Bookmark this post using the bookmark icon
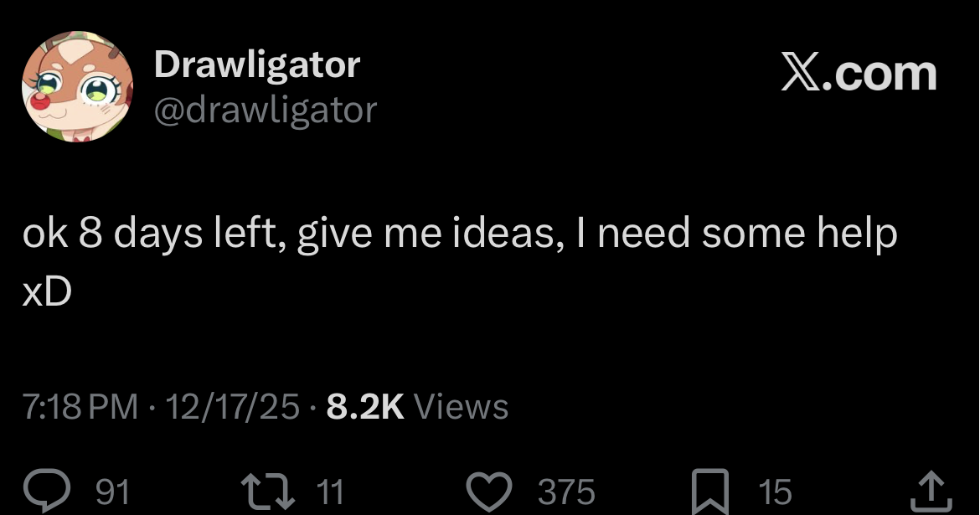980x515 pixels. 710,490
